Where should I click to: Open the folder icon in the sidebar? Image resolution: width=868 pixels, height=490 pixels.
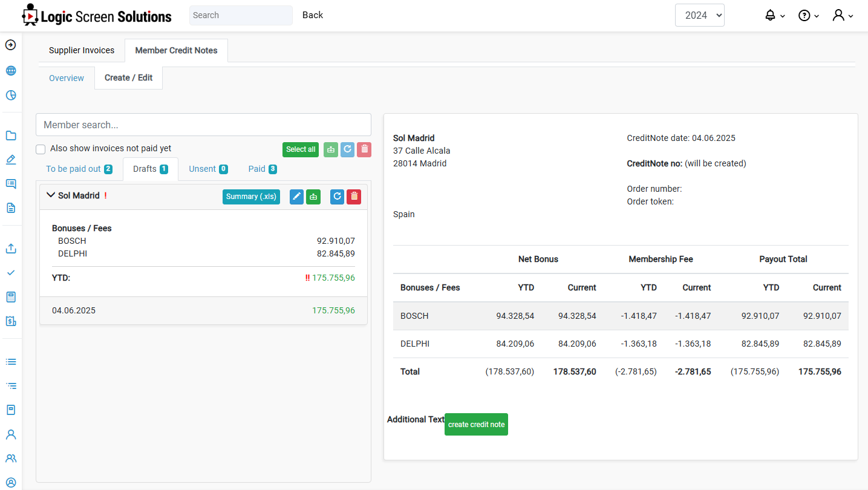click(x=10, y=136)
